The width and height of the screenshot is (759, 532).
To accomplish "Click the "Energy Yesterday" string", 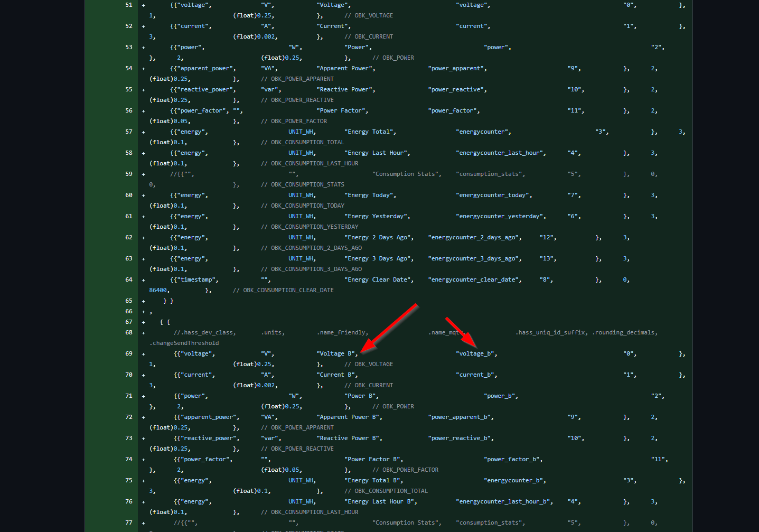I will (x=376, y=216).
